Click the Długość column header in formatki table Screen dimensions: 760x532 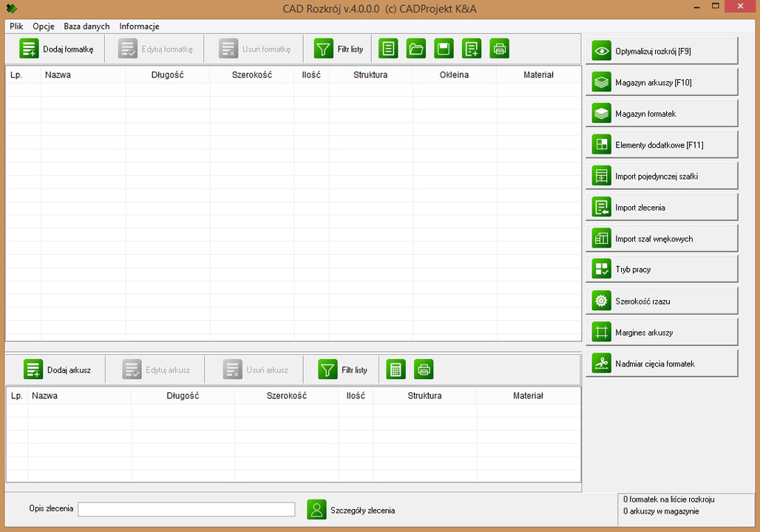click(x=167, y=75)
